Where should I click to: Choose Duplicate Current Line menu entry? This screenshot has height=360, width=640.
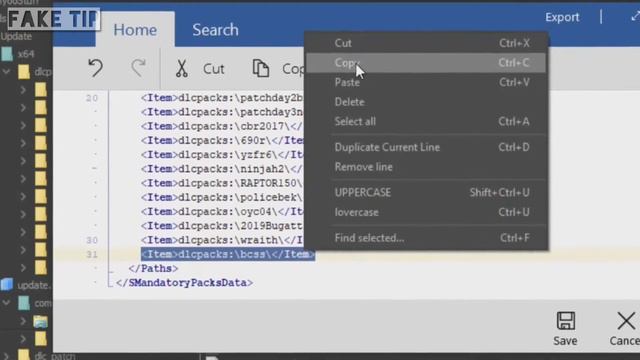point(426,147)
